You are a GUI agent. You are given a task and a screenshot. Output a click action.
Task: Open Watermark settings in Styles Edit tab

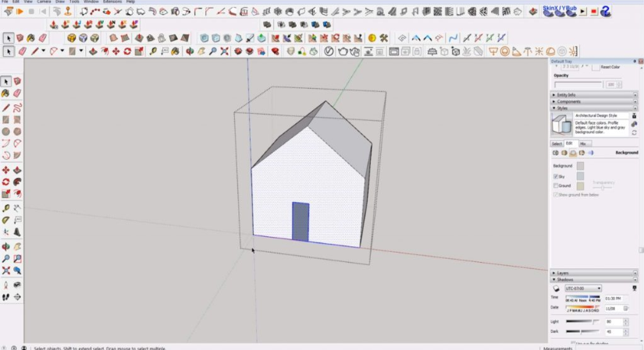582,153
